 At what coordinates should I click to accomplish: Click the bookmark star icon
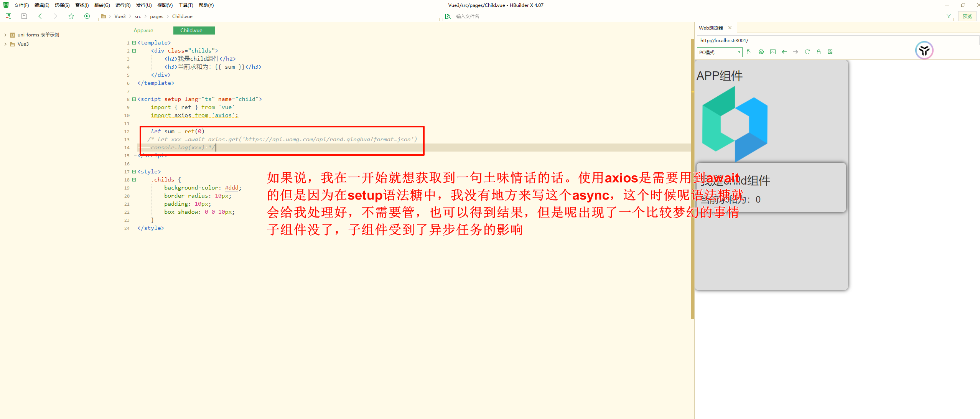71,16
